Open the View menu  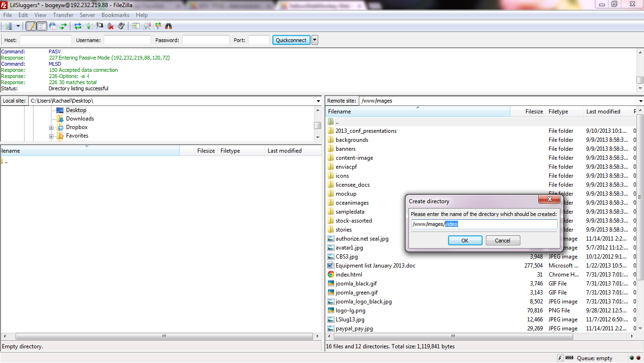(40, 15)
